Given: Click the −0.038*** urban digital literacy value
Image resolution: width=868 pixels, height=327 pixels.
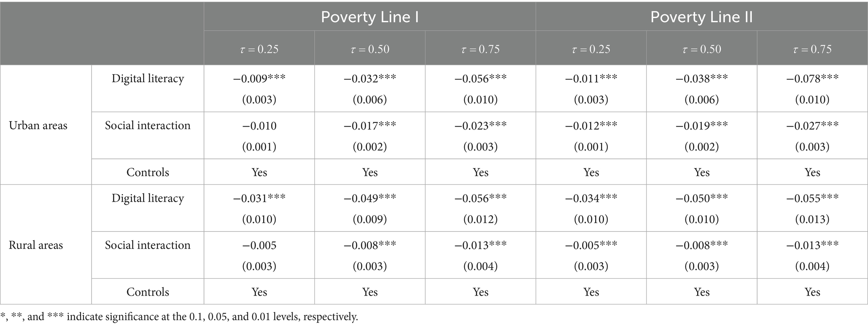Looking at the screenshot, I should [701, 78].
